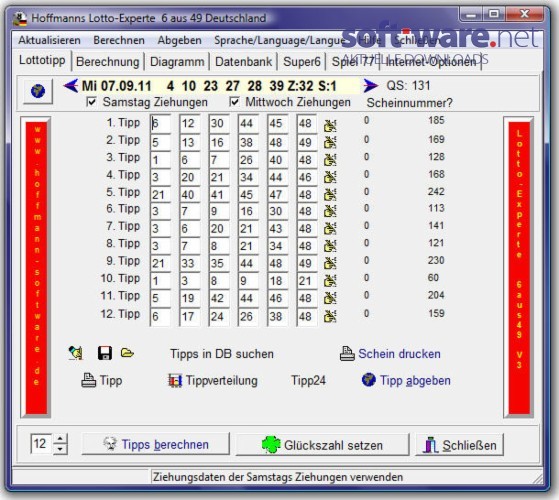Click the hand icon for 1. Tipp

330,125
